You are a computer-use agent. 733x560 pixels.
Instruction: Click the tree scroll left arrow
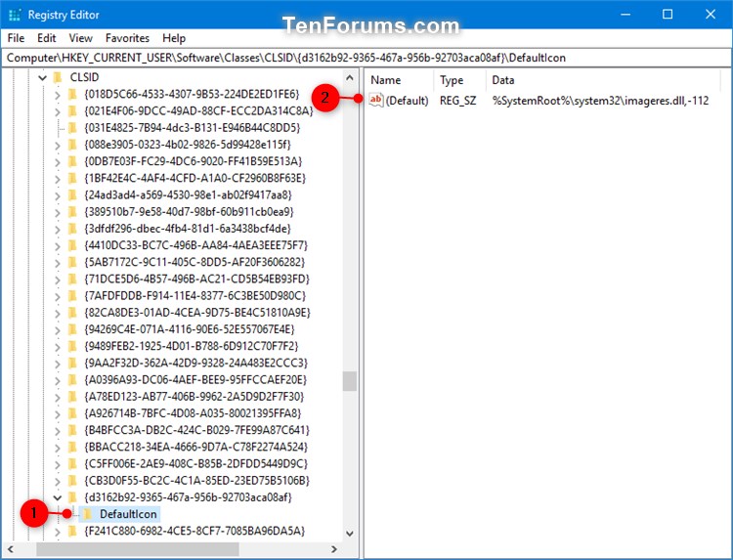[11, 549]
